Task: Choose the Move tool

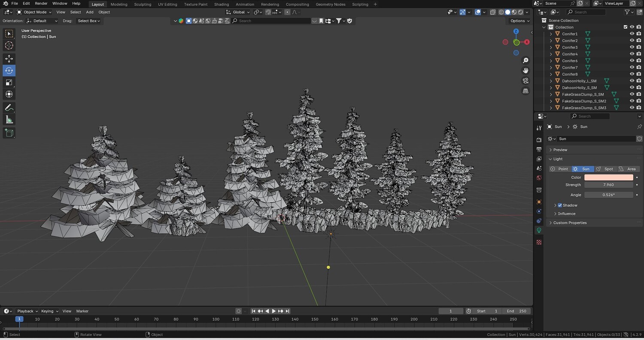Action: coord(9,59)
